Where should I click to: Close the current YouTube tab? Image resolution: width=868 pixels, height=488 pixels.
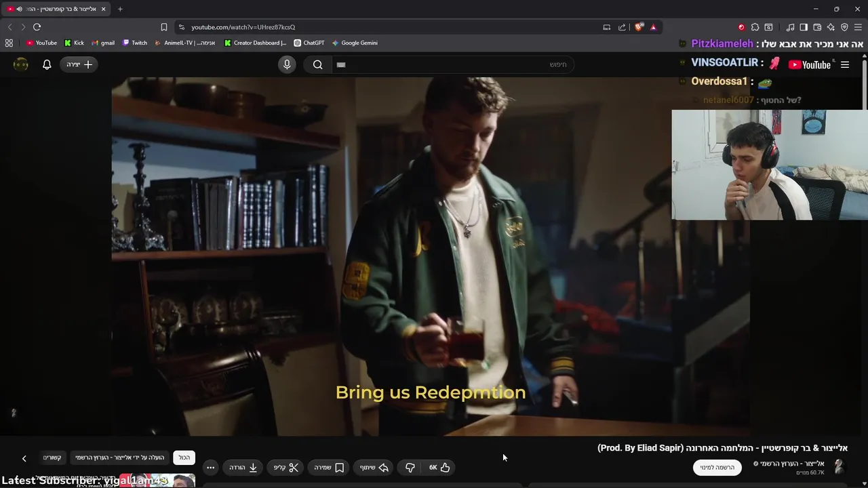coord(103,9)
